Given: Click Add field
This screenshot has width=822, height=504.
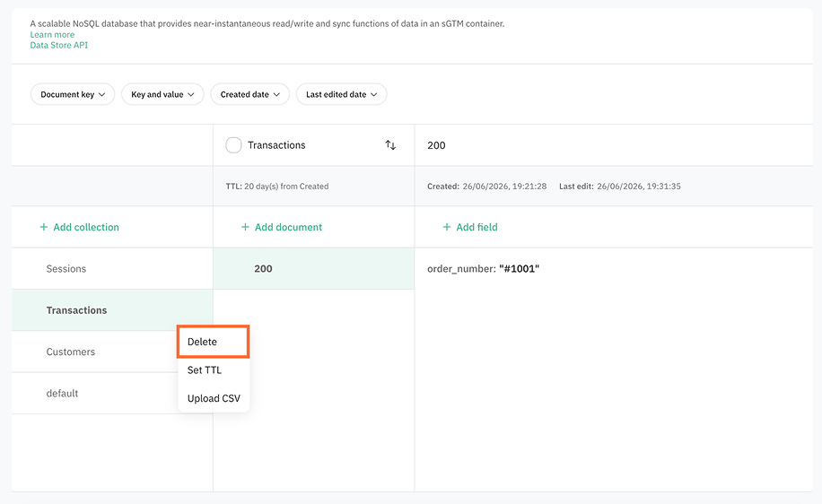Looking at the screenshot, I should pos(470,227).
